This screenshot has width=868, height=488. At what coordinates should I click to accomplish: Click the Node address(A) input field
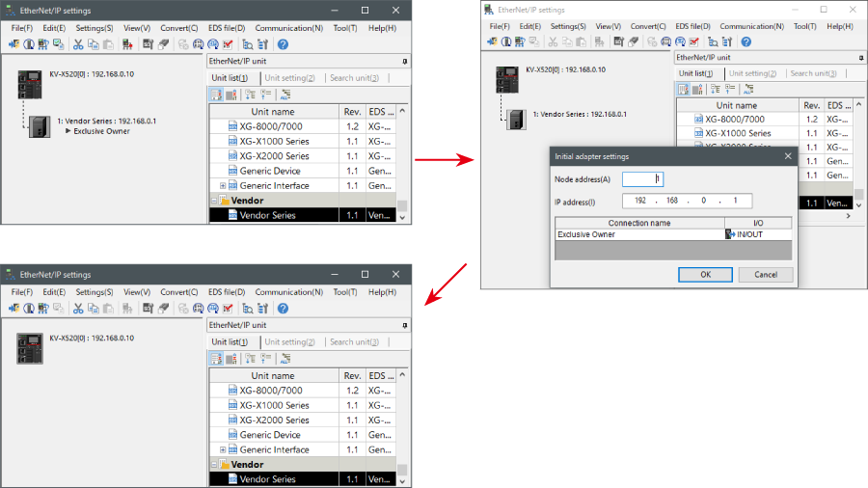point(642,178)
